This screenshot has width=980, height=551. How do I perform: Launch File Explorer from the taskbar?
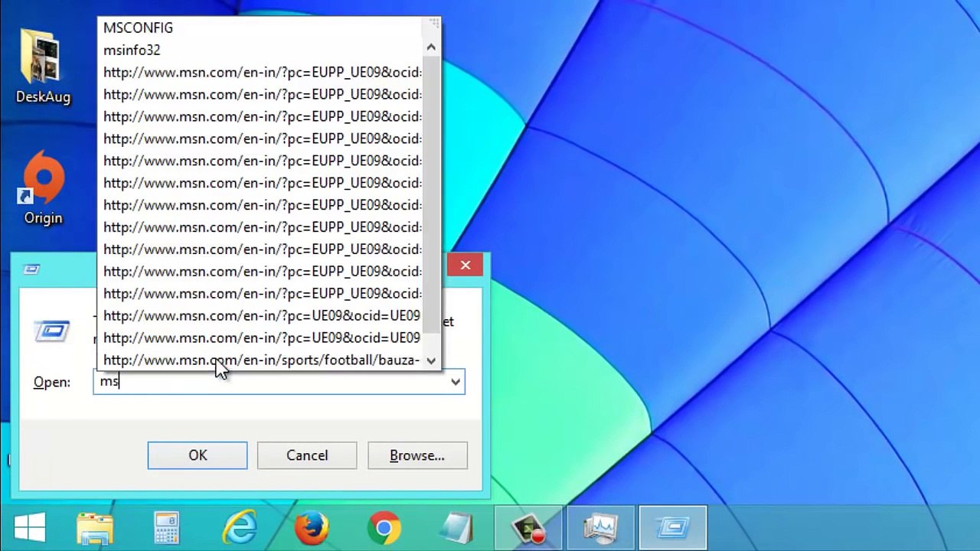pyautogui.click(x=95, y=528)
